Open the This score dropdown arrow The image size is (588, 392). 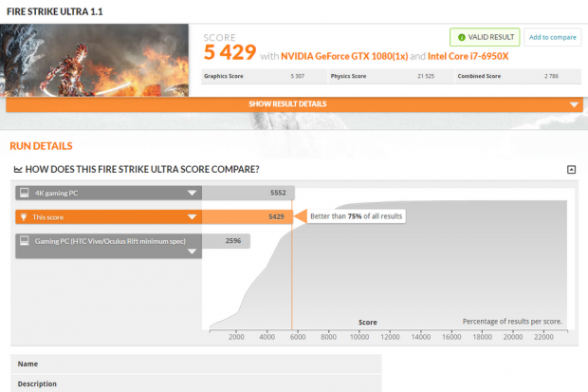click(192, 216)
